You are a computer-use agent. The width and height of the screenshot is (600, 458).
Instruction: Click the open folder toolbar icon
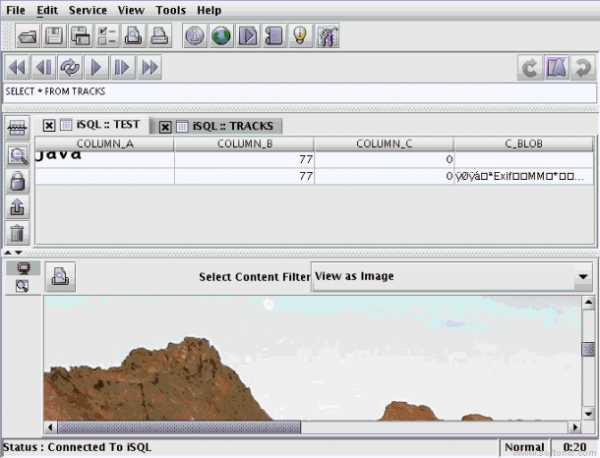click(29, 37)
